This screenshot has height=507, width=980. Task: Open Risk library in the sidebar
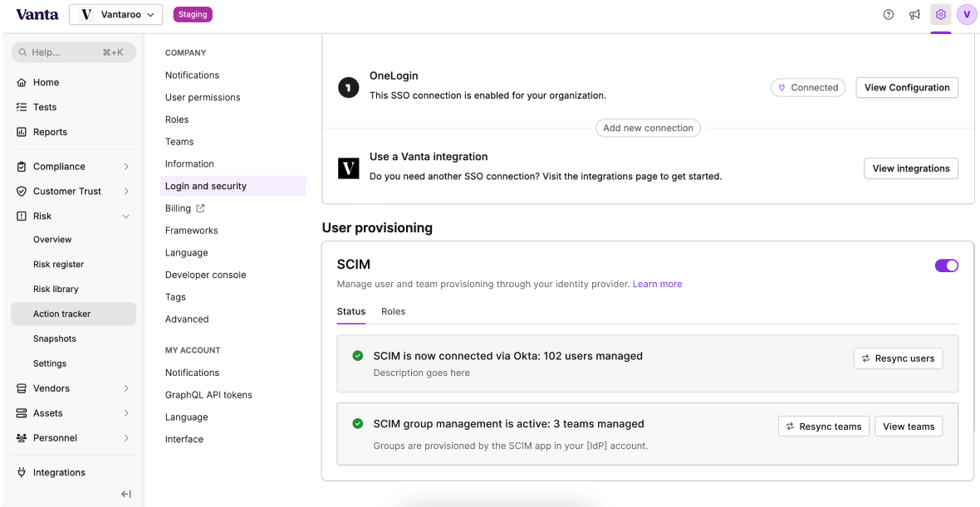56,289
